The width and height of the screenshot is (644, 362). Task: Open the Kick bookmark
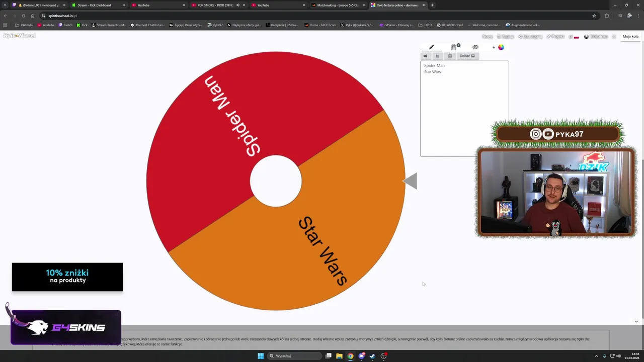pos(82,25)
